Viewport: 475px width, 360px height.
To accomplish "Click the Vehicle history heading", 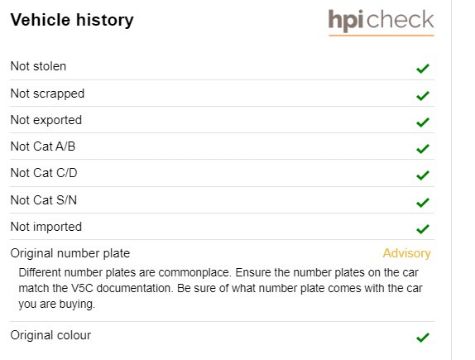I will (x=72, y=20).
